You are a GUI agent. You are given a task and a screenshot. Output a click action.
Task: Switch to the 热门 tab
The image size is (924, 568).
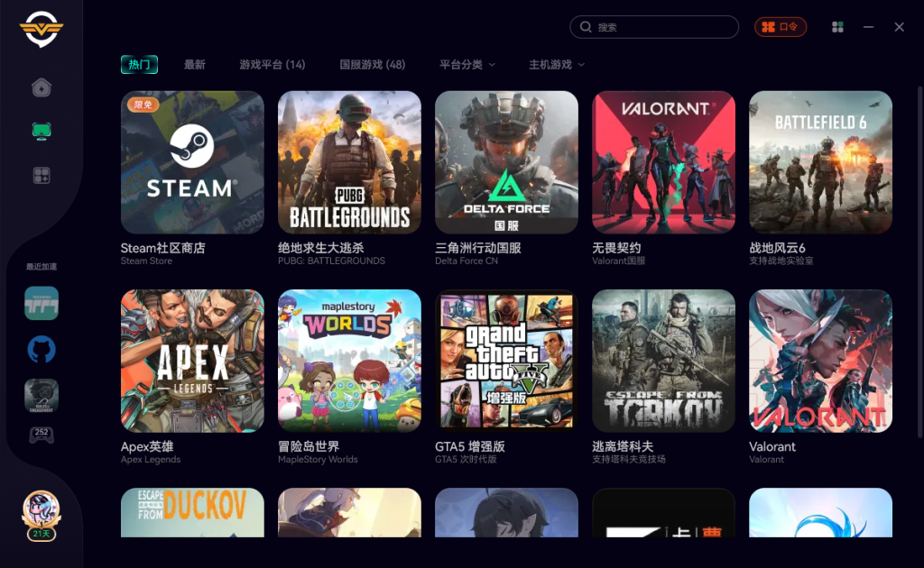click(x=139, y=64)
